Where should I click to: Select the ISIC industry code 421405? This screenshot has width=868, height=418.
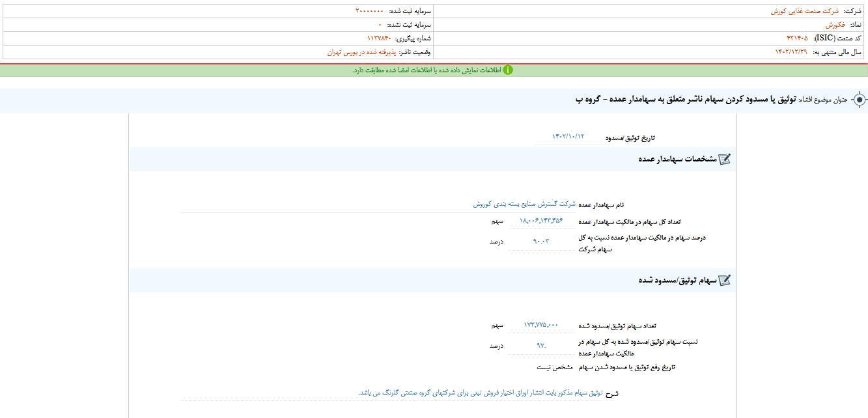click(801, 38)
